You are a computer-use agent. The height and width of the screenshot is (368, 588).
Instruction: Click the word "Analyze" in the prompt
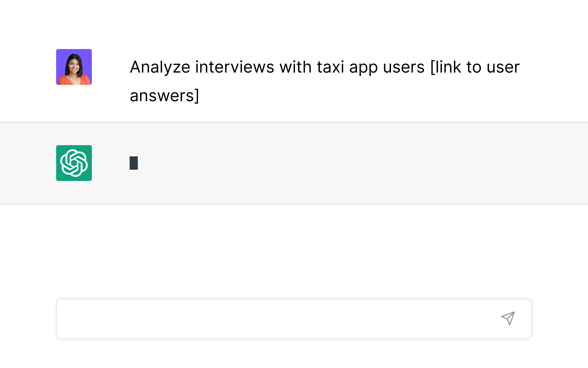point(160,67)
